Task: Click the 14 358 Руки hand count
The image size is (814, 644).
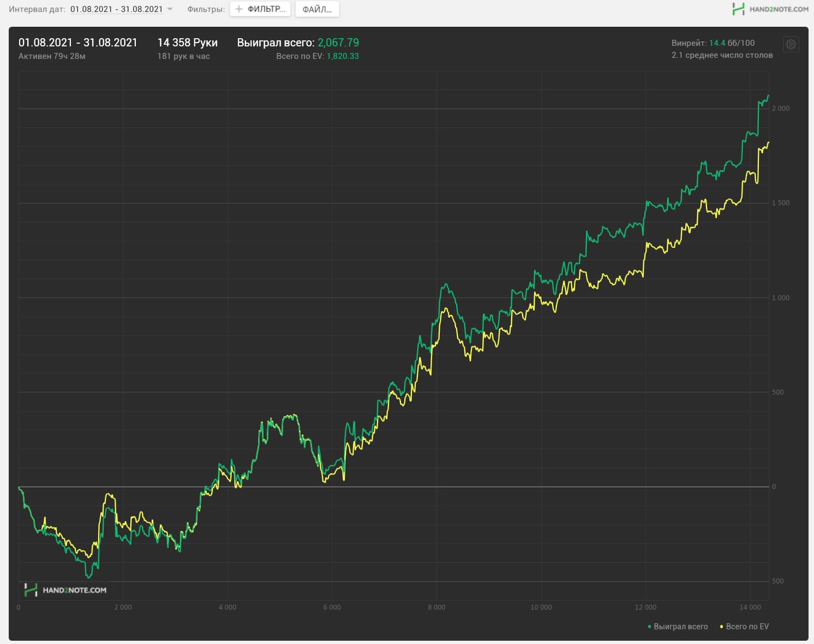Action: [187, 43]
